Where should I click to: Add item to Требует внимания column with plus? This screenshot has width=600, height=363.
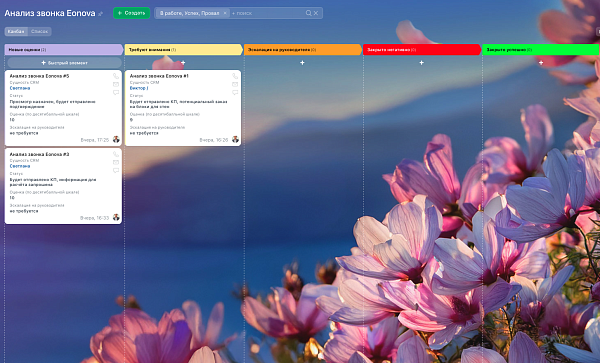(x=183, y=62)
